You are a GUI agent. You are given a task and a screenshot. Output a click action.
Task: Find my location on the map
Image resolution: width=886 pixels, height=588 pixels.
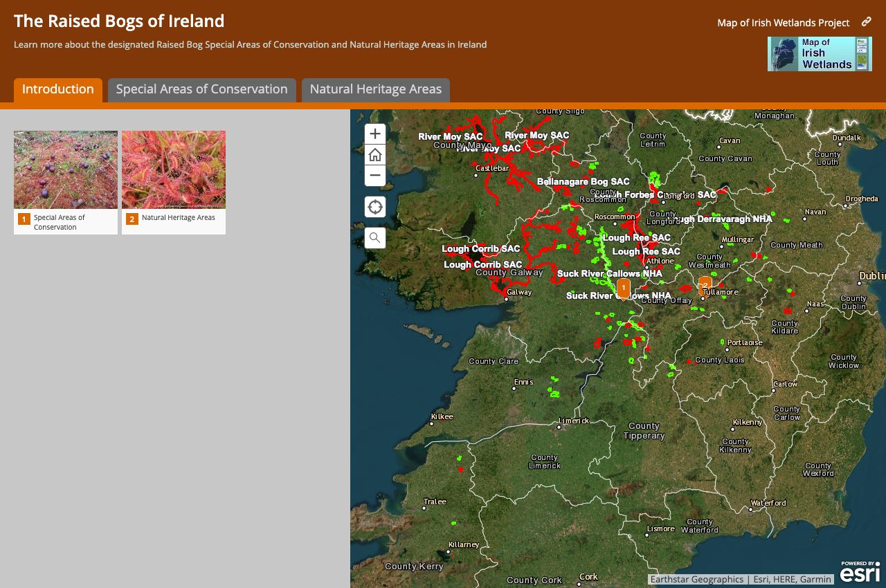coord(375,207)
